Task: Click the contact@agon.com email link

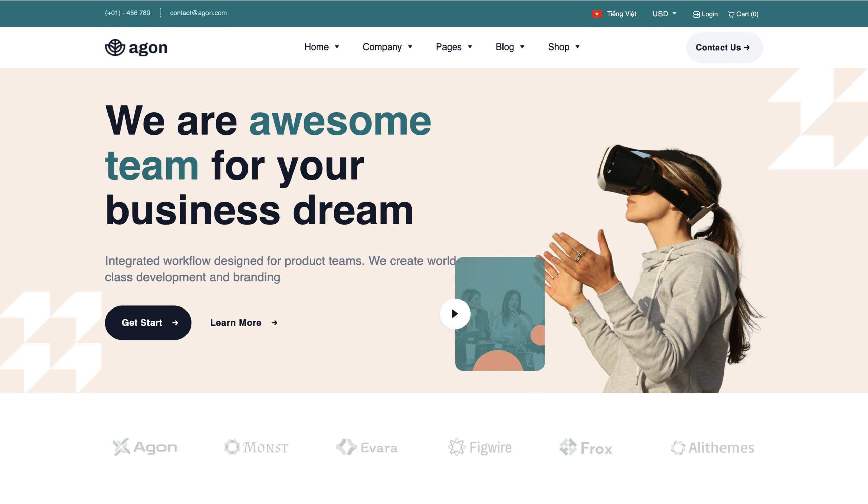Action: pos(198,13)
